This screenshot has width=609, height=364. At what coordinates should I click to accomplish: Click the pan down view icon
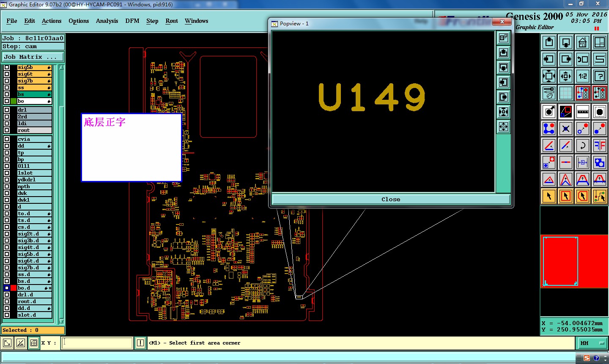(566, 42)
